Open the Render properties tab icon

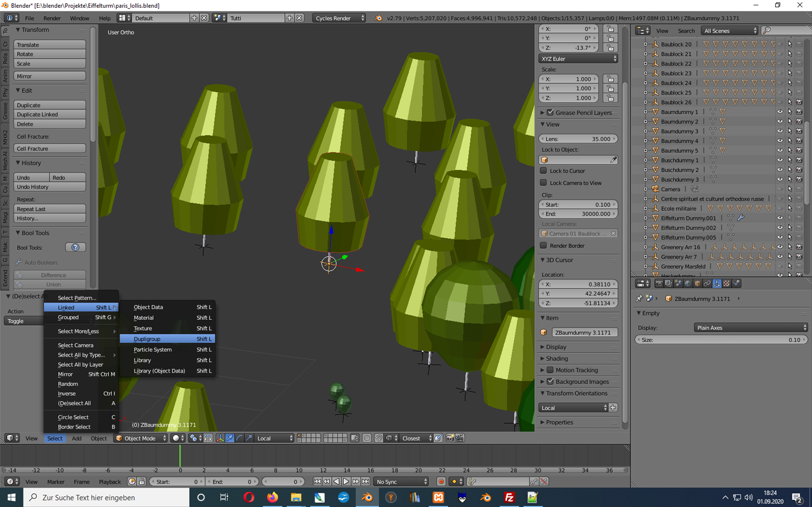pos(659,284)
